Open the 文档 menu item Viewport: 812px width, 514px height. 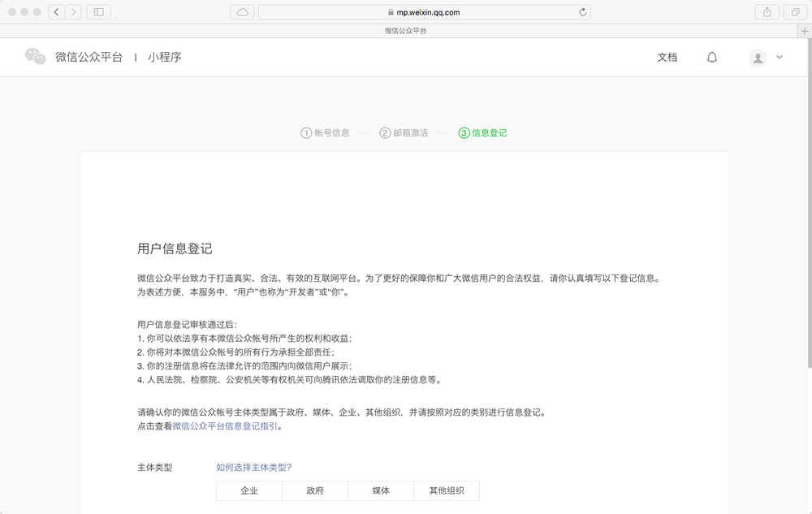click(x=667, y=58)
